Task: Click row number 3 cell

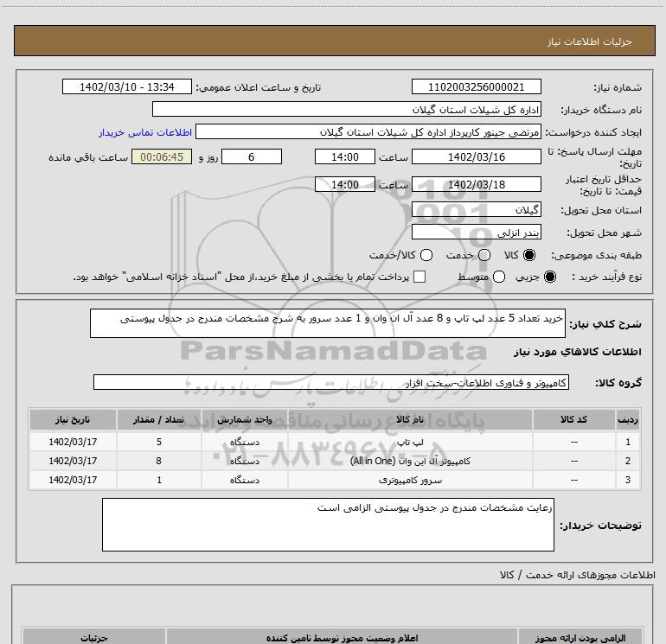Action: [628, 480]
